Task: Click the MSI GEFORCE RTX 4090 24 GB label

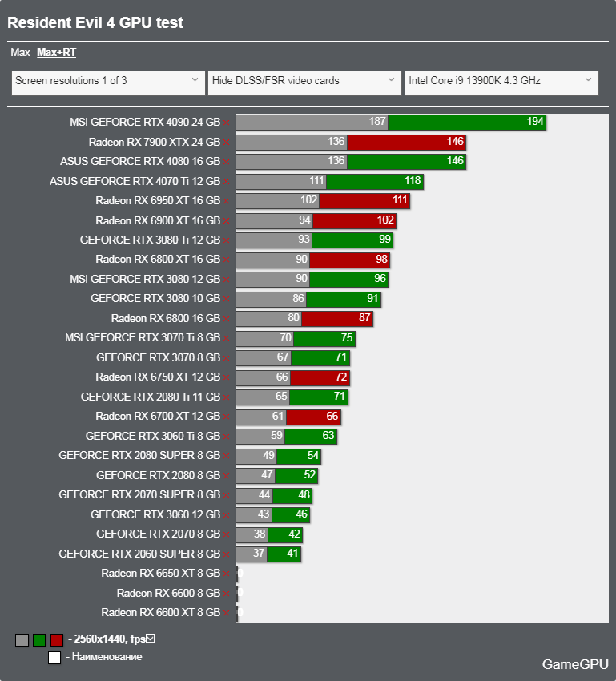Action: pyautogui.click(x=145, y=122)
